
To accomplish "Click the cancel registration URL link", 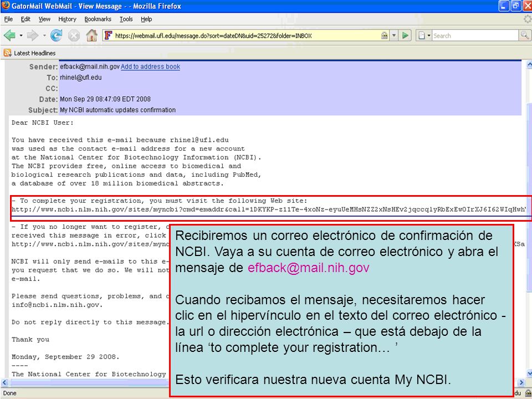I will [90, 244].
